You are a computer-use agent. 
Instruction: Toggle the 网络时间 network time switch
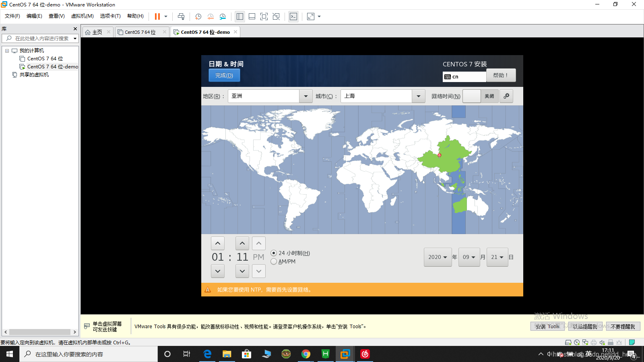coord(481,96)
